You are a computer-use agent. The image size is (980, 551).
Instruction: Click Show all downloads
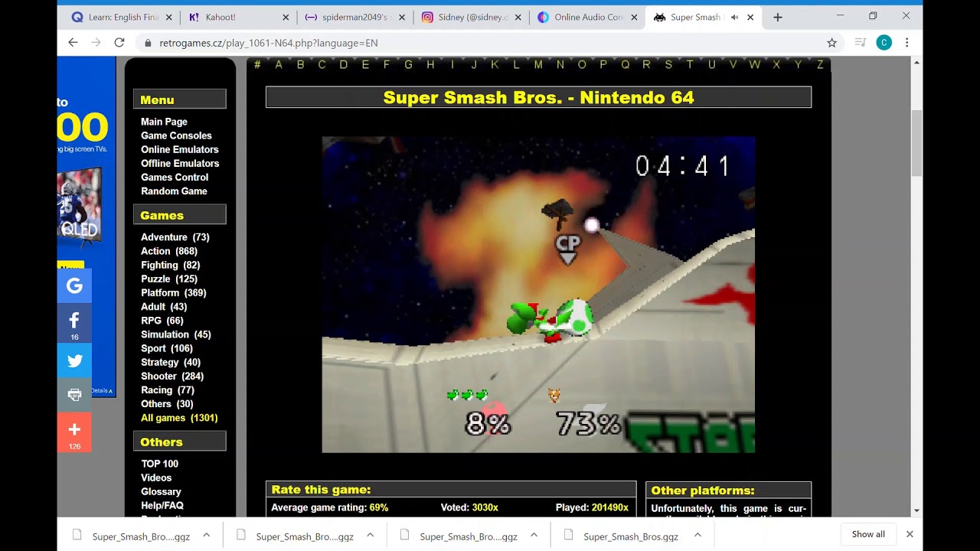(x=868, y=534)
